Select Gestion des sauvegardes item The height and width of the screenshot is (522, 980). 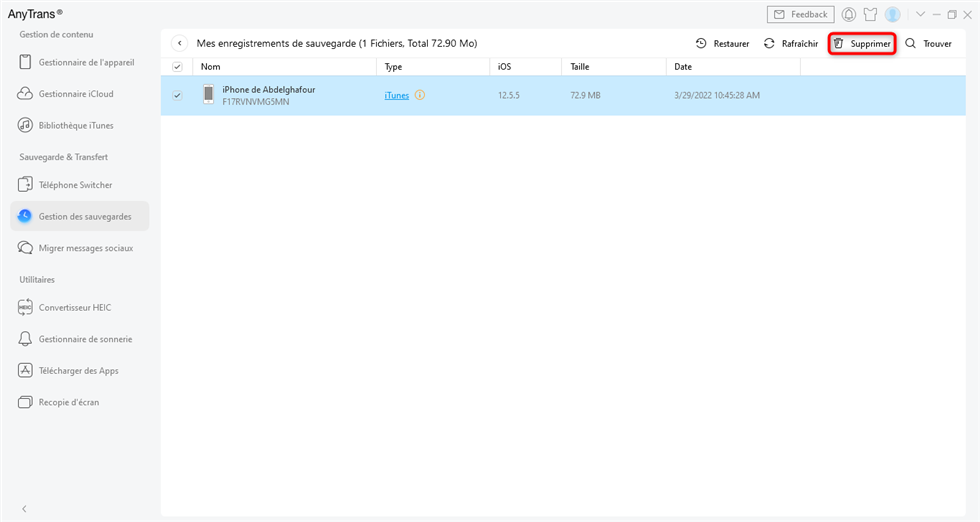(79, 216)
